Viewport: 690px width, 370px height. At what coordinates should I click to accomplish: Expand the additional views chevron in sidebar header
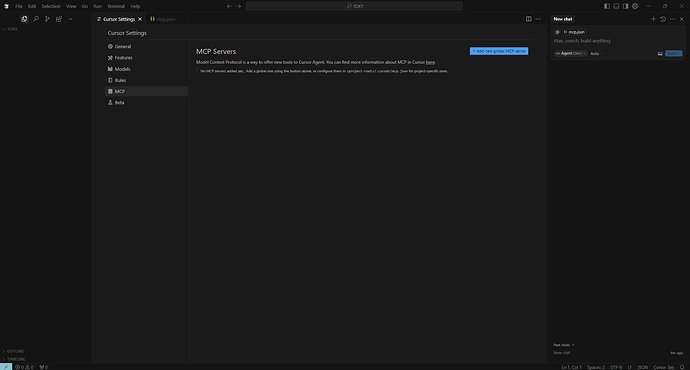[x=70, y=19]
